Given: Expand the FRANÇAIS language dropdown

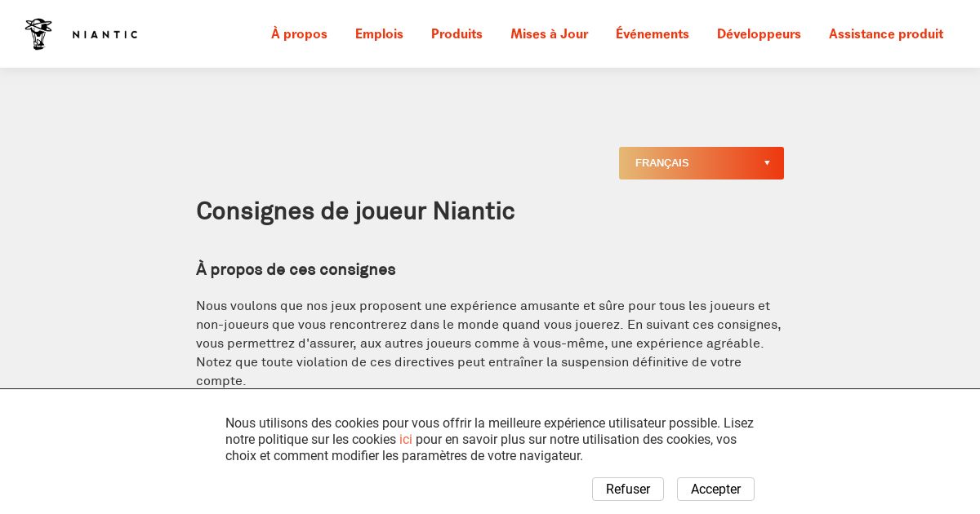Looking at the screenshot, I should pyautogui.click(x=701, y=163).
